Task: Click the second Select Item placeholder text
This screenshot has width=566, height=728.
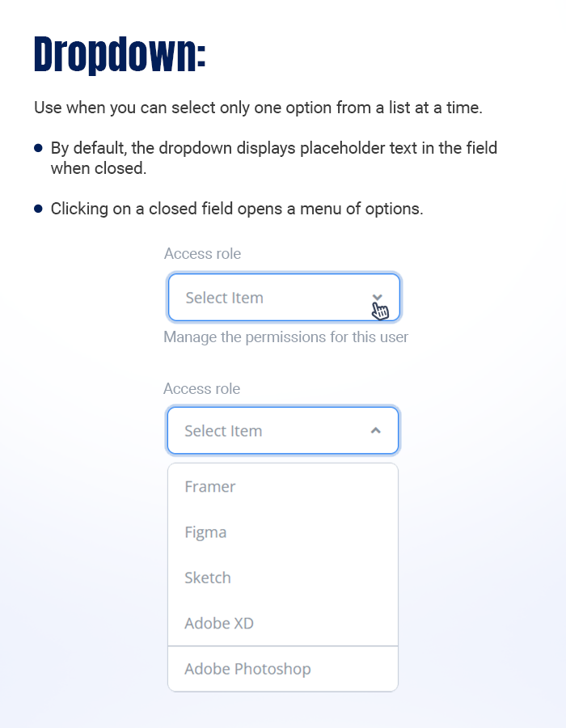Action: (x=222, y=430)
